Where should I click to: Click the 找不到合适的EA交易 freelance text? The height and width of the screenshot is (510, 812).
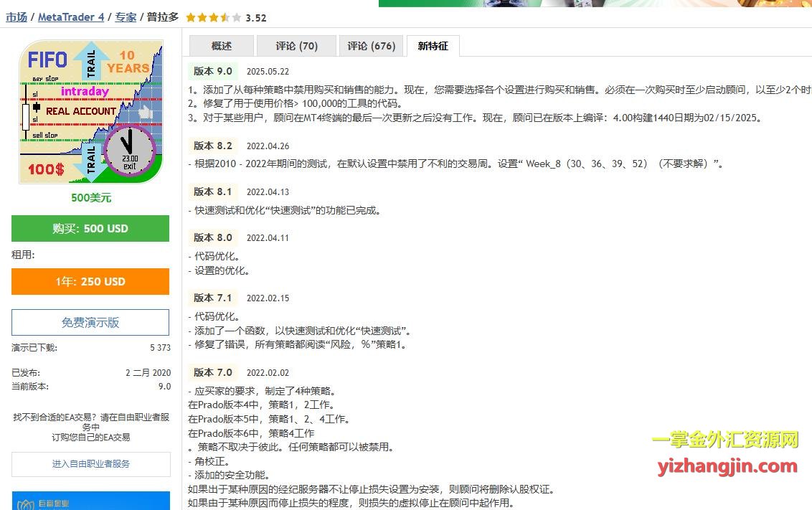click(x=91, y=427)
